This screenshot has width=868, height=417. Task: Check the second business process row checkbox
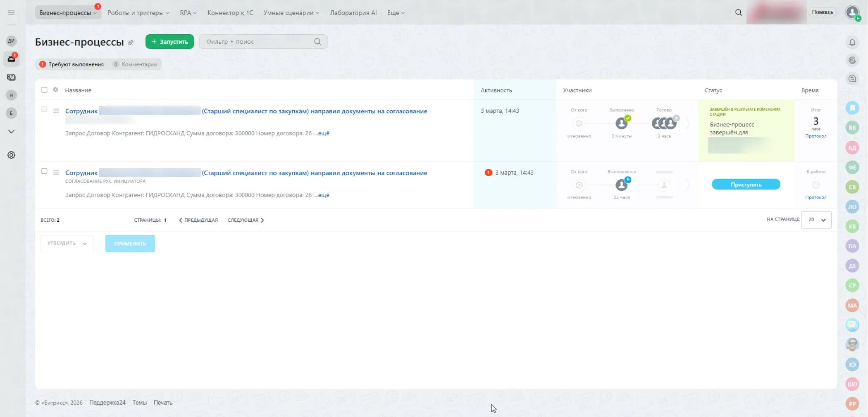[44, 171]
